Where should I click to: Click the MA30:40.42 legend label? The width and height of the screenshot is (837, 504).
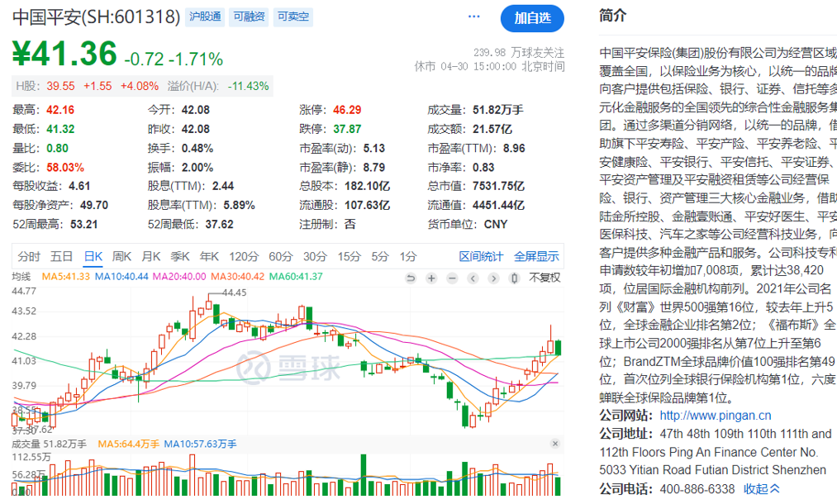tap(237, 277)
